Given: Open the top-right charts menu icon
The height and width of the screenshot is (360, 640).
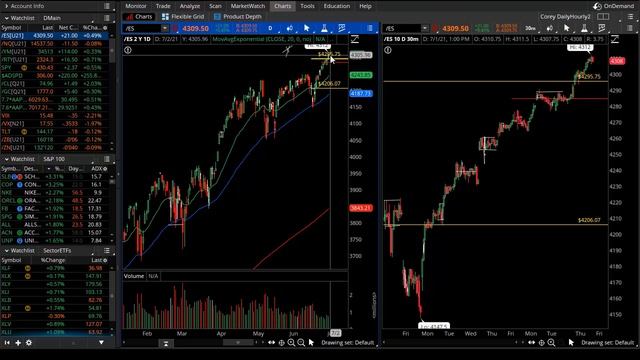Looking at the screenshot, I should click(631, 17).
